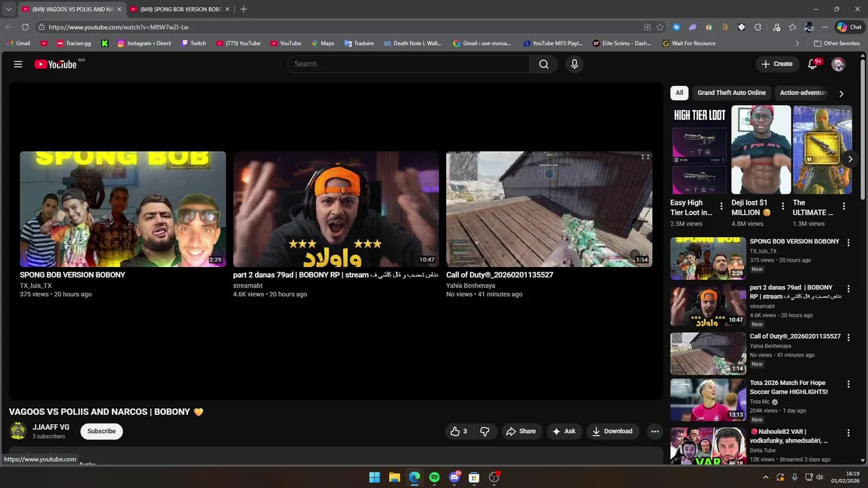Play endscreen part 2 danas 79ad thumbnail
Screen dimensions: 868x488
(x=336, y=209)
